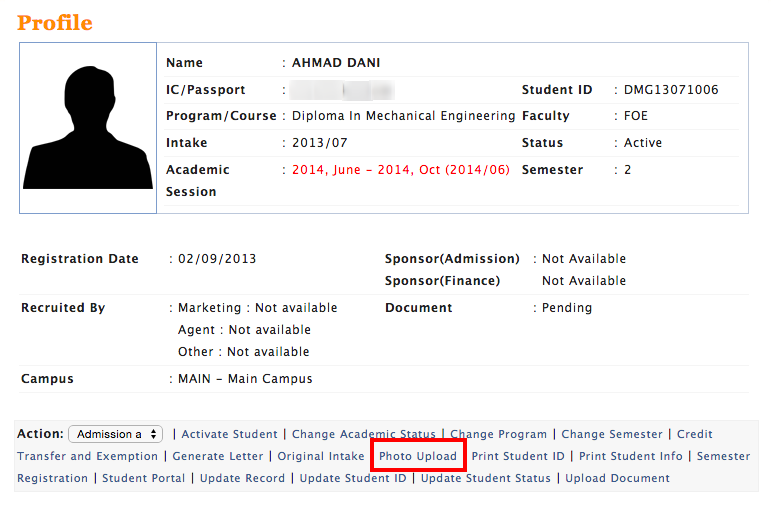Click the Update Student Status link
This screenshot has width=771, height=507.
(486, 478)
